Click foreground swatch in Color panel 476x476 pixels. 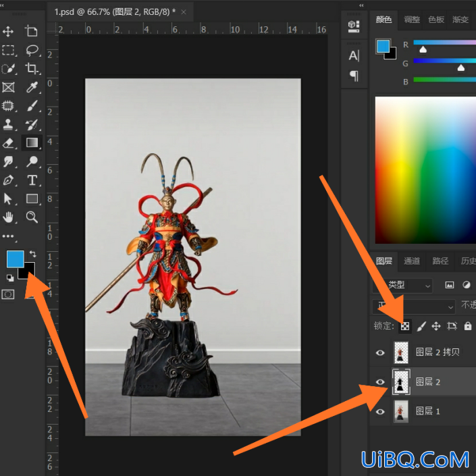tap(383, 47)
